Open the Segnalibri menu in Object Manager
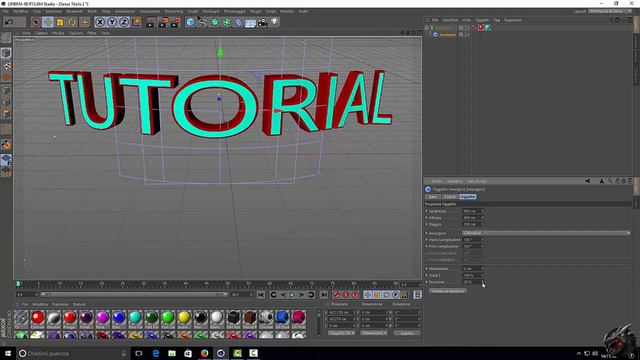This screenshot has height=360, width=640. 513,20
